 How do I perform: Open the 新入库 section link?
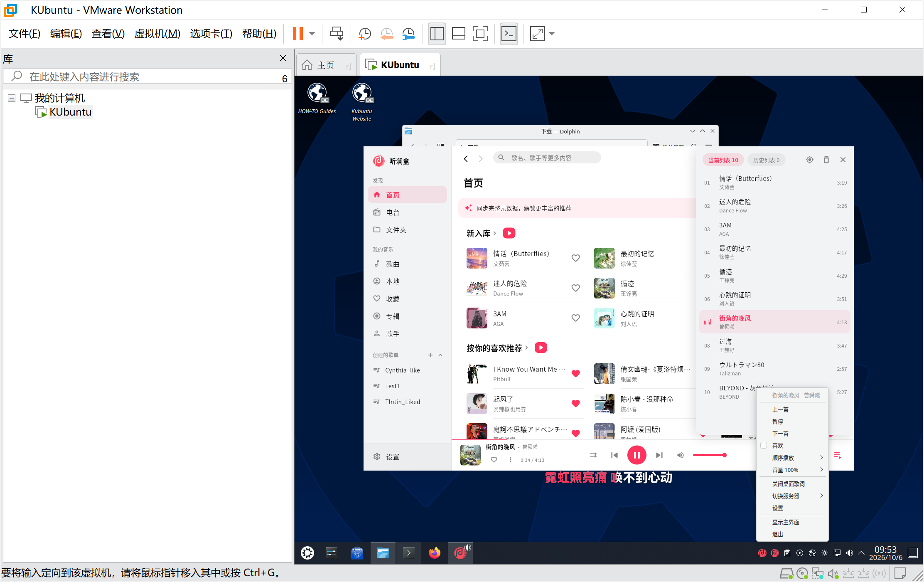pos(481,233)
